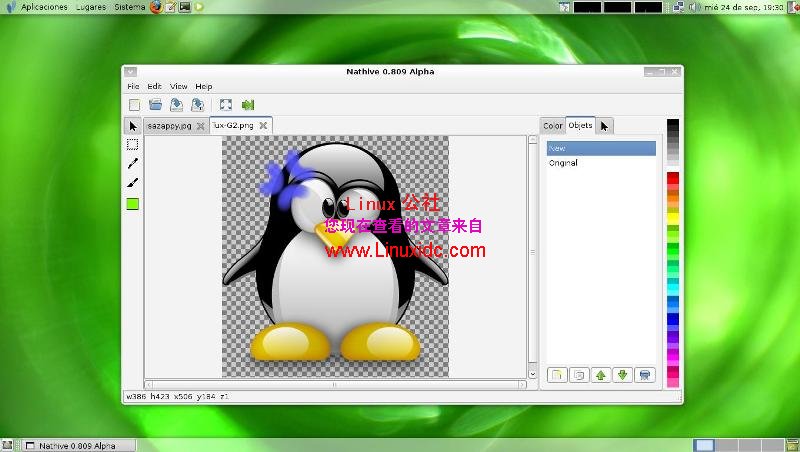
Task: Switch to the Objets panel tab
Action: click(x=580, y=125)
